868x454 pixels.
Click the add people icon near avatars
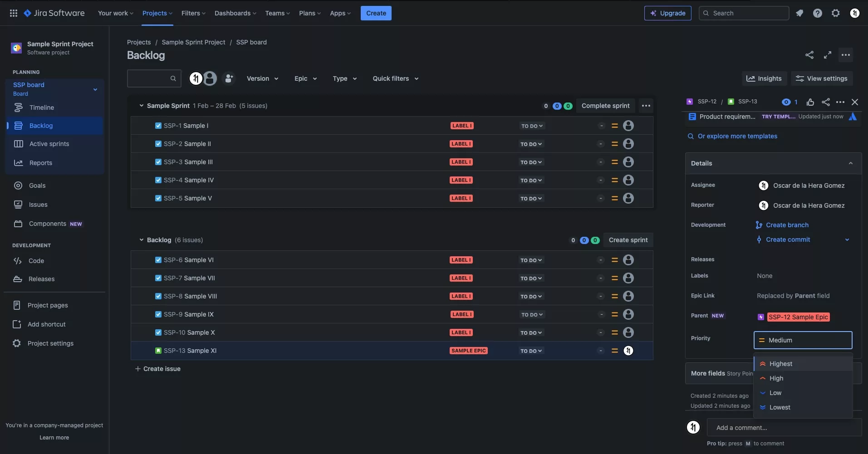tap(229, 78)
